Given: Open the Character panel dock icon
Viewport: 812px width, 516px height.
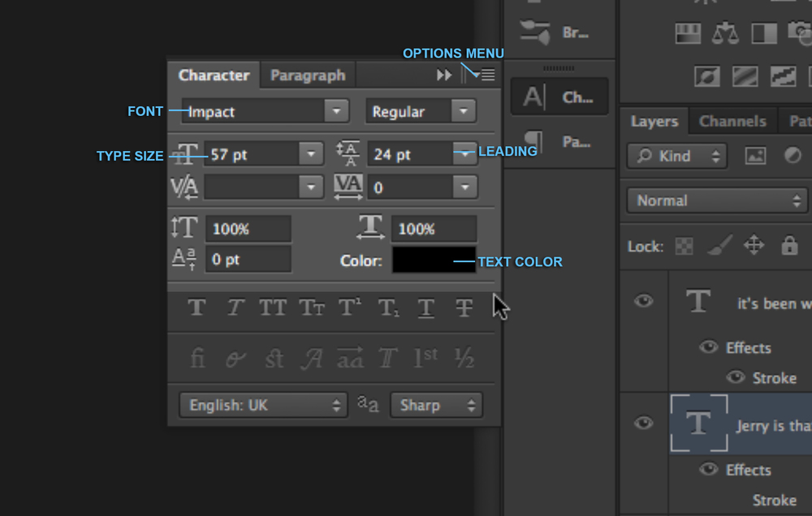Looking at the screenshot, I should 559,97.
